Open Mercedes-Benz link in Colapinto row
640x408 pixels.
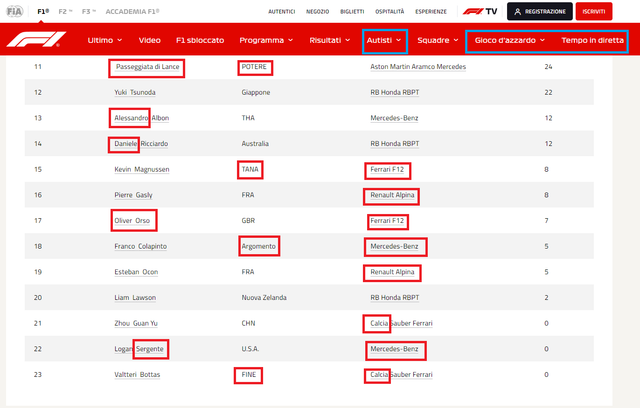394,246
